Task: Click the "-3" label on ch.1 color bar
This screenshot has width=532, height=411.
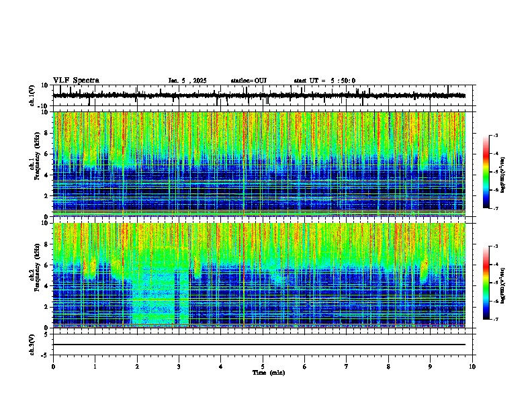Action: pos(495,136)
